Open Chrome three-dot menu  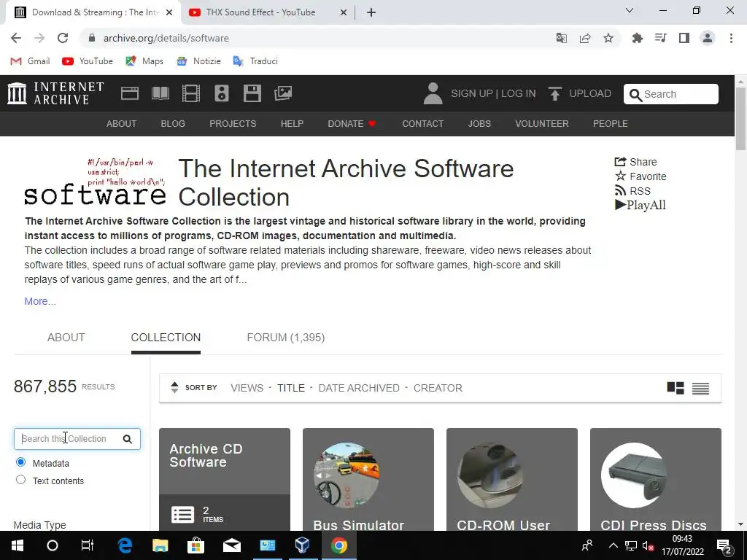(x=731, y=38)
